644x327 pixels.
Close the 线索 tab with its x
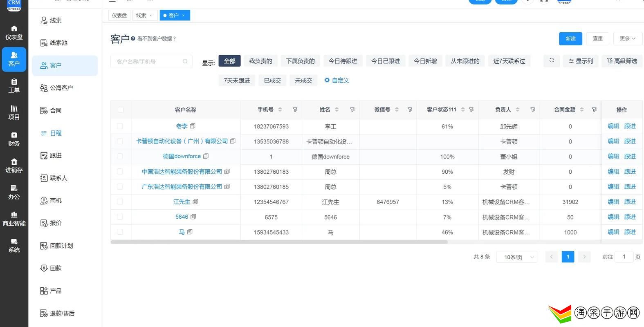pyautogui.click(x=151, y=16)
